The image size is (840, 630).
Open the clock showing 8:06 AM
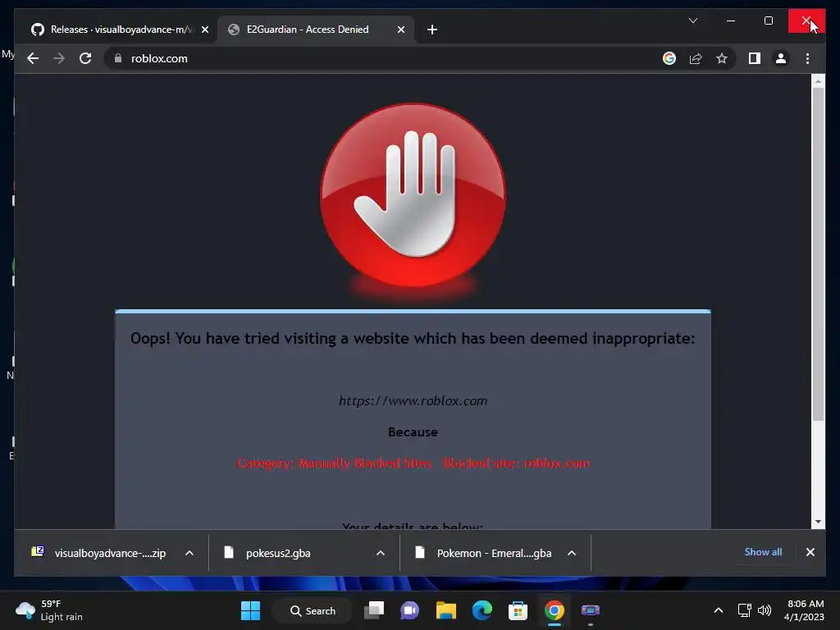[x=804, y=610]
